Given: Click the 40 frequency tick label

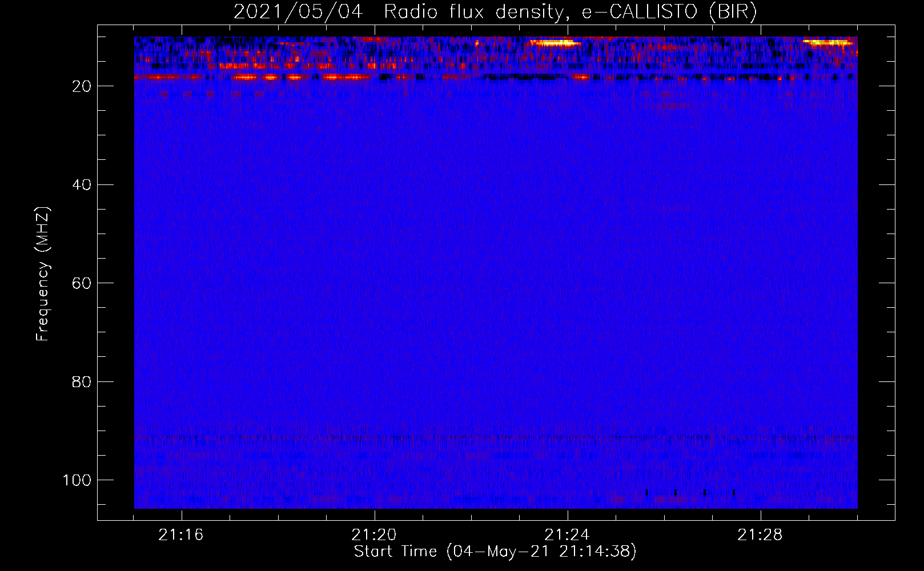Looking at the screenshot, I should tap(82, 184).
